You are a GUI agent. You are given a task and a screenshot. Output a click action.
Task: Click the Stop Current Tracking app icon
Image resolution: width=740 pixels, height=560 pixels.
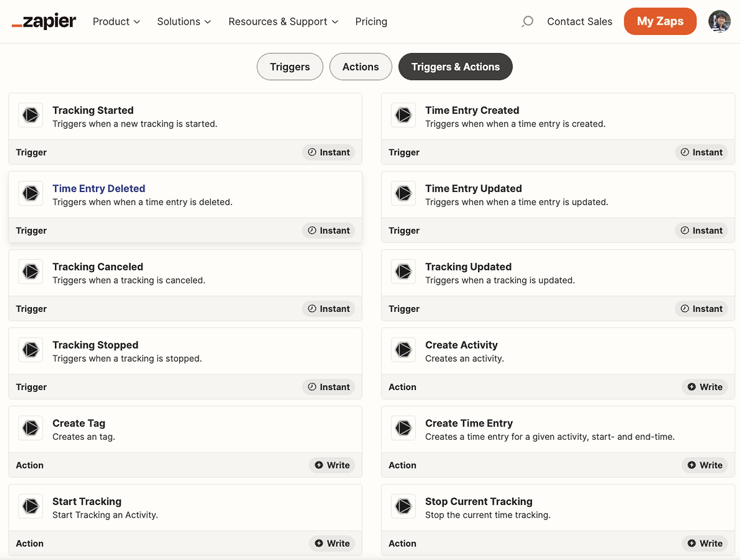[404, 506]
